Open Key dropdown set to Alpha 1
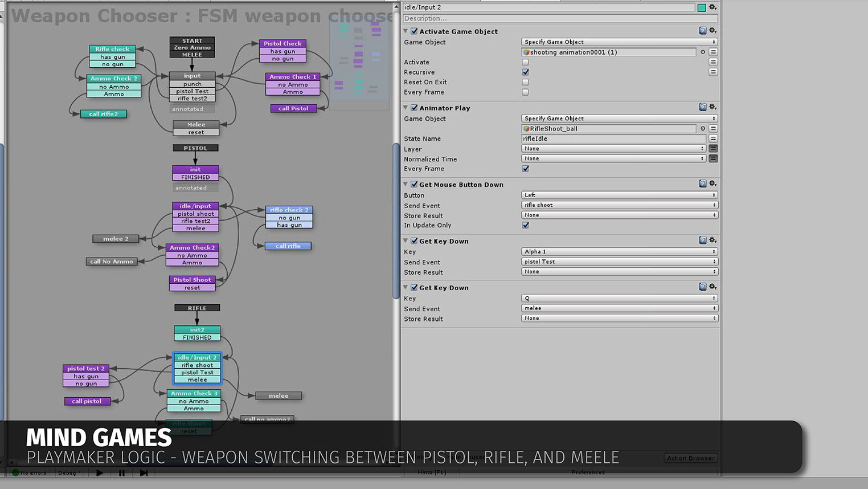Screen dimensions: 868x489 click(619, 251)
